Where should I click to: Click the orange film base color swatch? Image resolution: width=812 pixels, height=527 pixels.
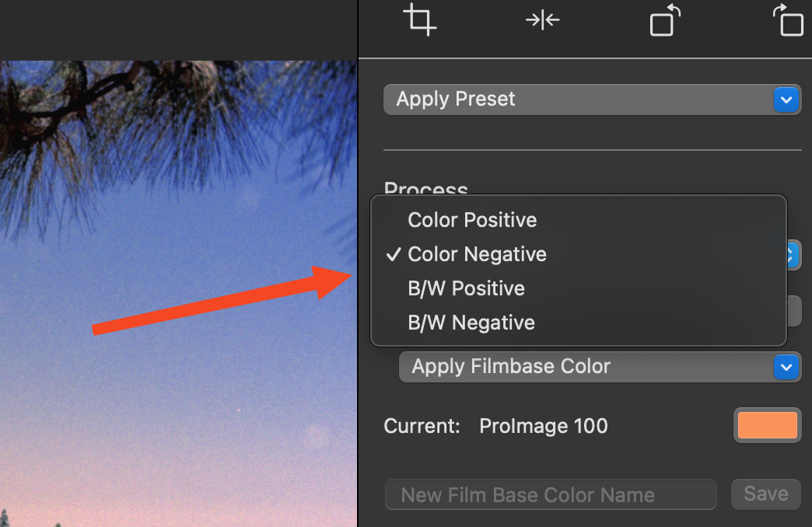pyautogui.click(x=767, y=425)
